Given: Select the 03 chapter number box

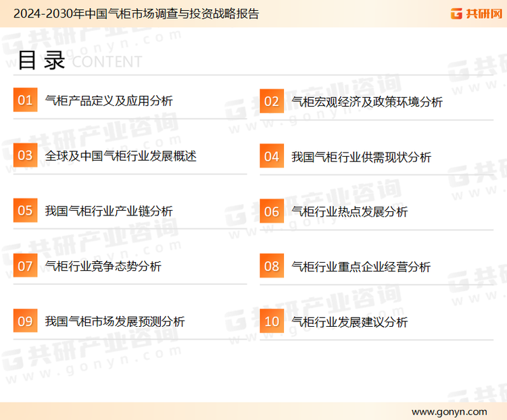Looking at the screenshot, I should (25, 156).
